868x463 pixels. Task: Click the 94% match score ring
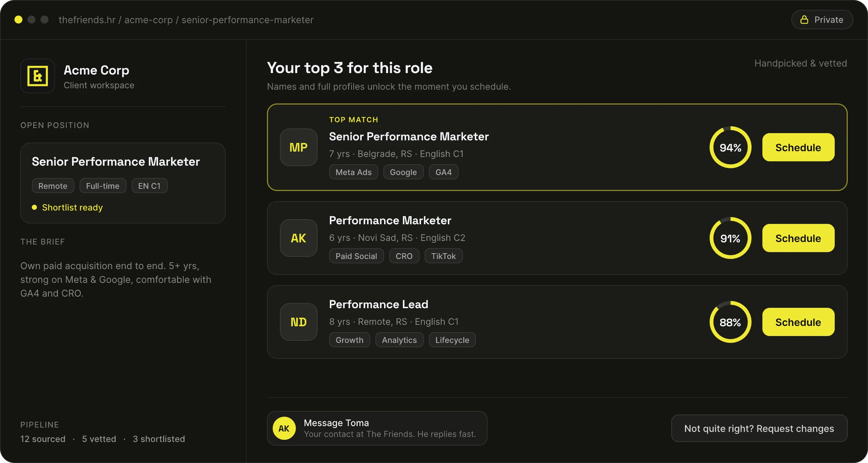coord(730,147)
